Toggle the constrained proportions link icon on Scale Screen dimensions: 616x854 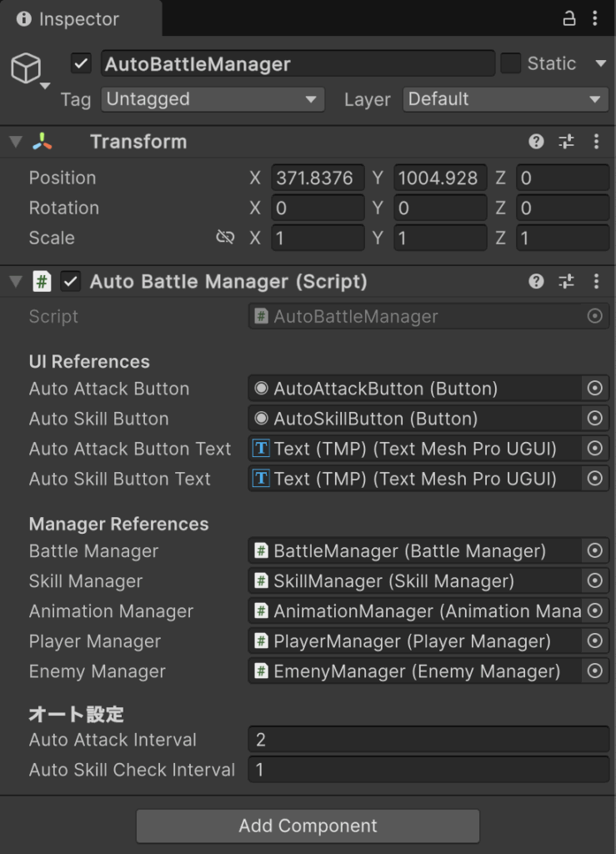[225, 237]
